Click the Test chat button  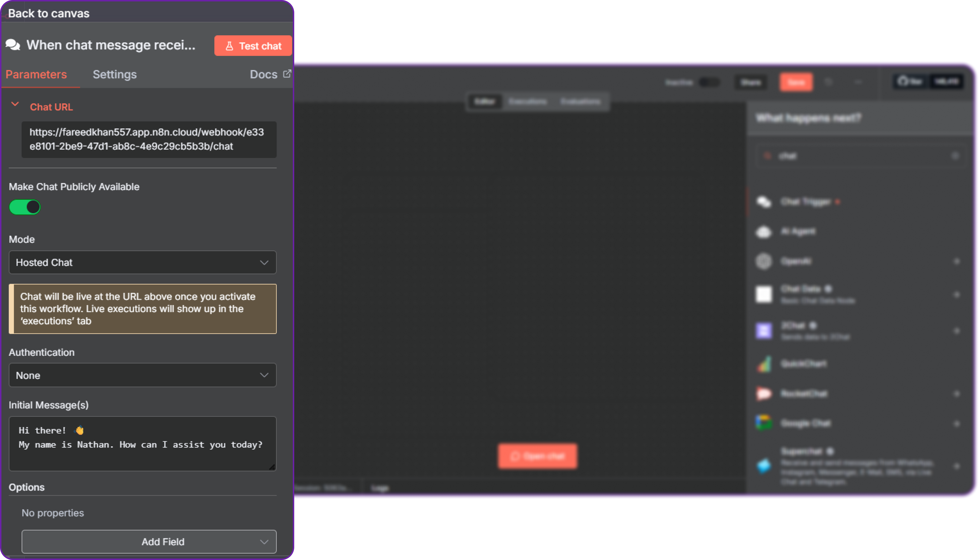pyautogui.click(x=253, y=45)
